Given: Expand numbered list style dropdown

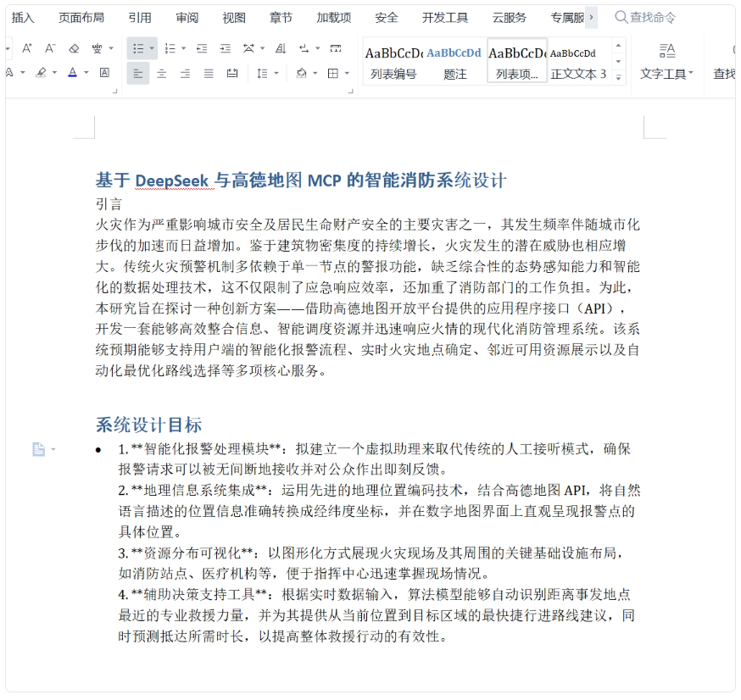Looking at the screenshot, I should pyautogui.click(x=183, y=48).
